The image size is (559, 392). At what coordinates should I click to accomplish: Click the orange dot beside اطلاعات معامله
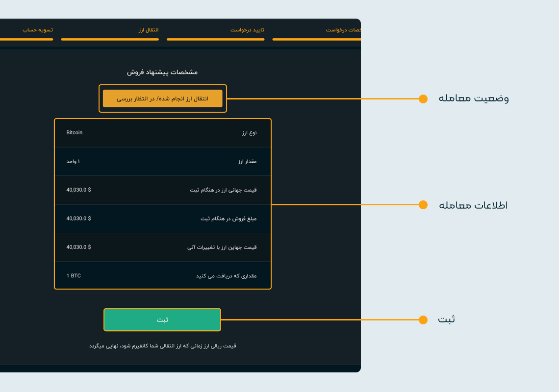[x=423, y=205]
